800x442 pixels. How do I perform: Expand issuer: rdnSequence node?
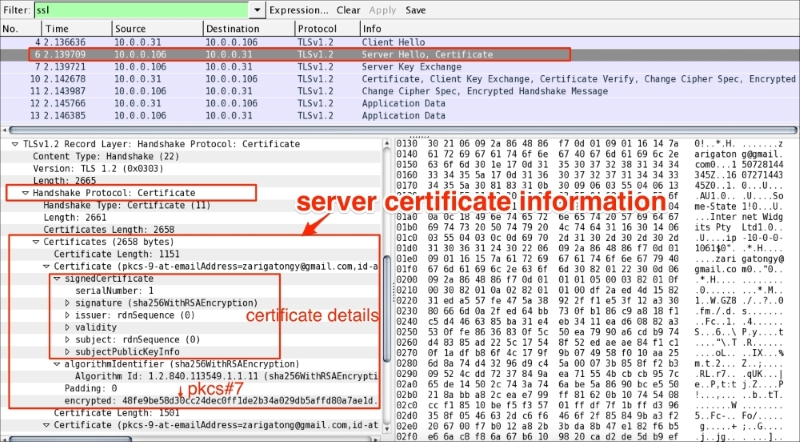67,315
